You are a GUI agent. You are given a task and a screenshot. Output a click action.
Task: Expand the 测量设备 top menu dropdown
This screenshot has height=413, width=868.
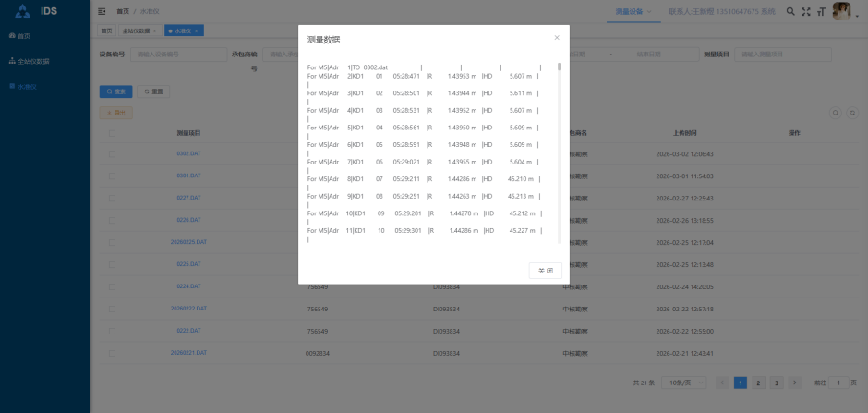point(633,12)
